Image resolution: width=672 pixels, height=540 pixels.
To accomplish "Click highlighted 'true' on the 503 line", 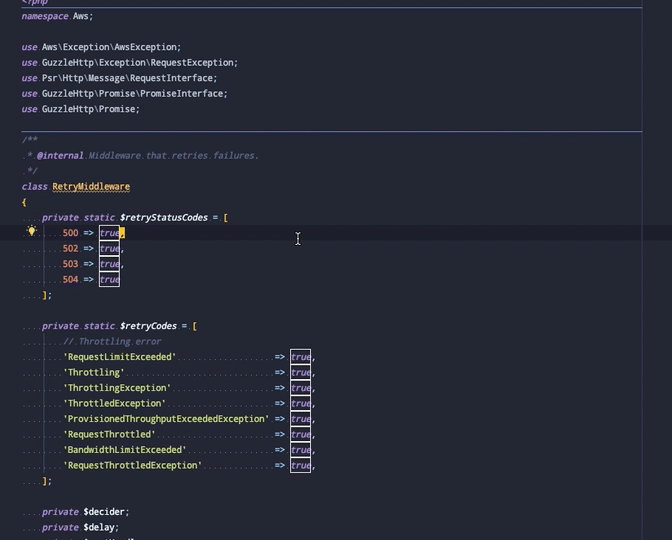I will [x=109, y=264].
